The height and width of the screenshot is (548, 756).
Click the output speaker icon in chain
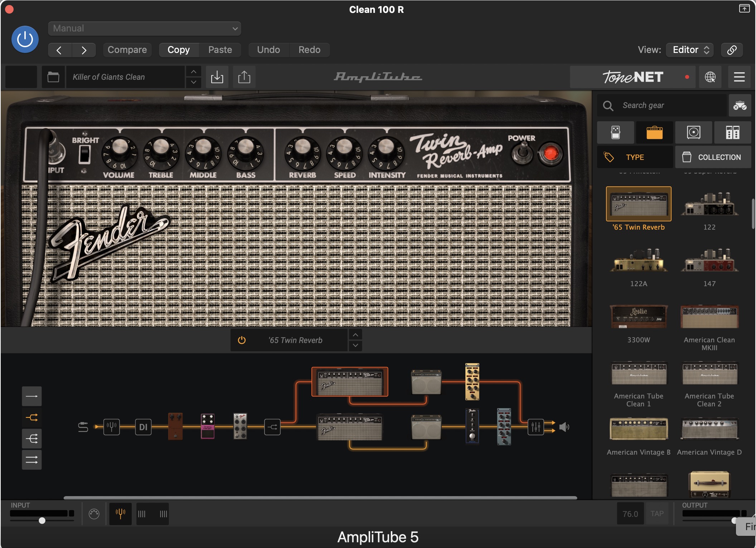(x=564, y=427)
